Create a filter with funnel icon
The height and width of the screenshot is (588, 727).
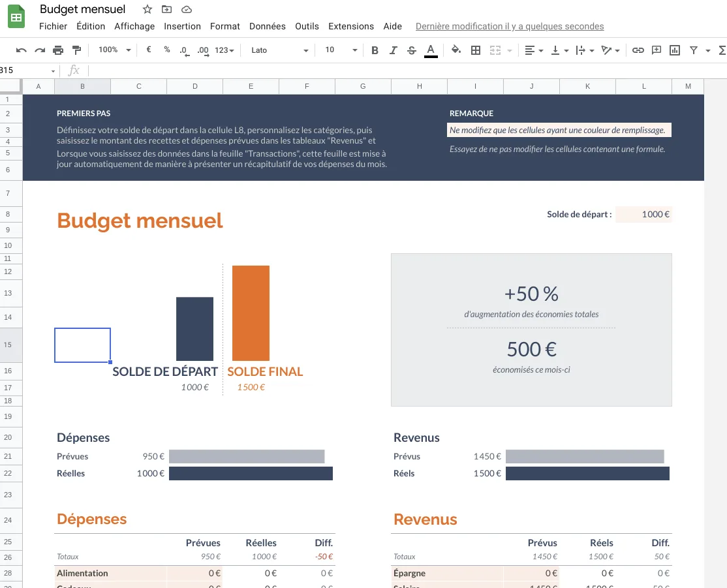pos(694,50)
